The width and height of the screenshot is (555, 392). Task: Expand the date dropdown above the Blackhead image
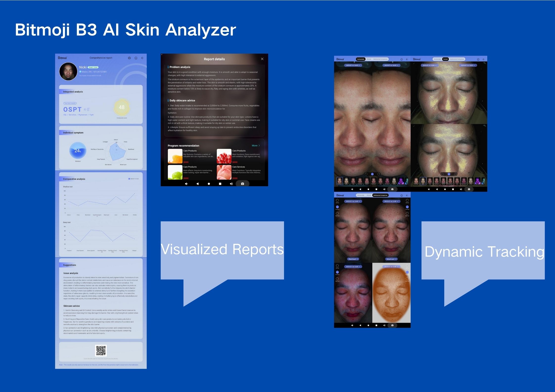point(353,202)
